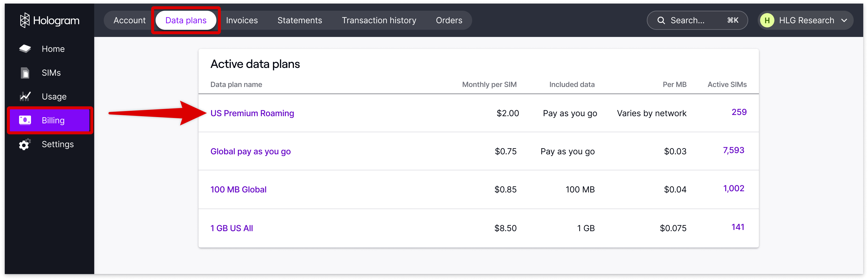Open the Statements tab
The image size is (868, 280).
click(299, 20)
